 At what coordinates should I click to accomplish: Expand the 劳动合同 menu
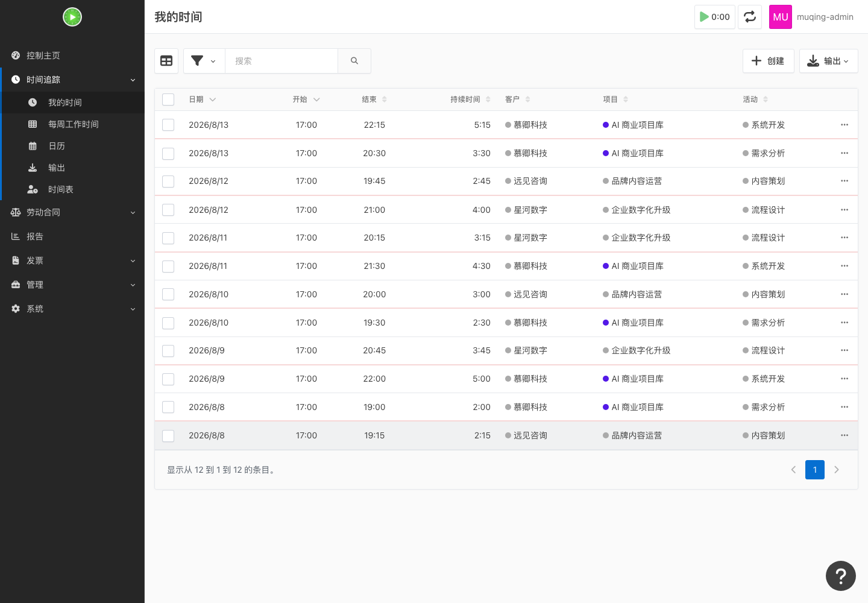[x=72, y=212]
